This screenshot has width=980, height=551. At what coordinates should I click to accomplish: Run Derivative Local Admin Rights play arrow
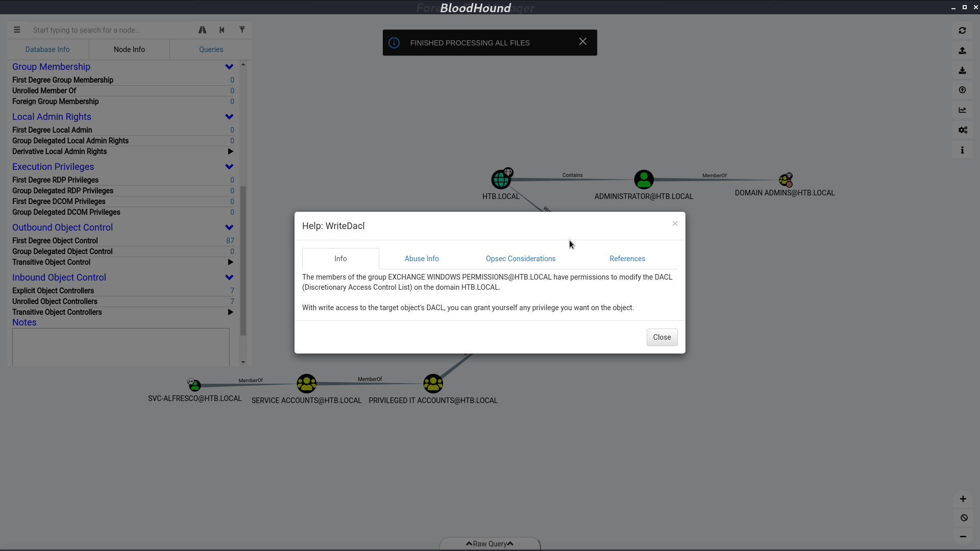click(231, 152)
